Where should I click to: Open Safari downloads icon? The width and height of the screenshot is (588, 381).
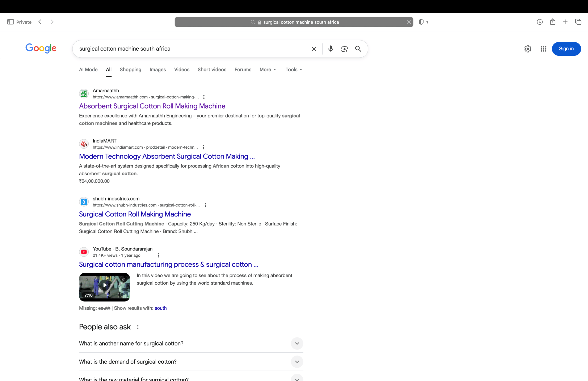coord(539,22)
